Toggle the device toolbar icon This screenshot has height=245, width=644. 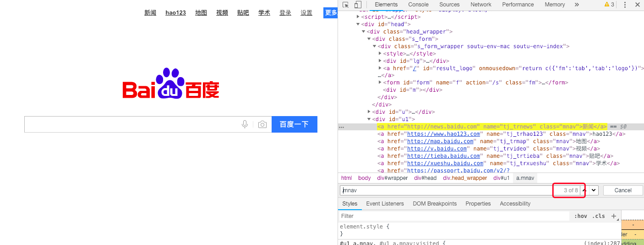358,5
